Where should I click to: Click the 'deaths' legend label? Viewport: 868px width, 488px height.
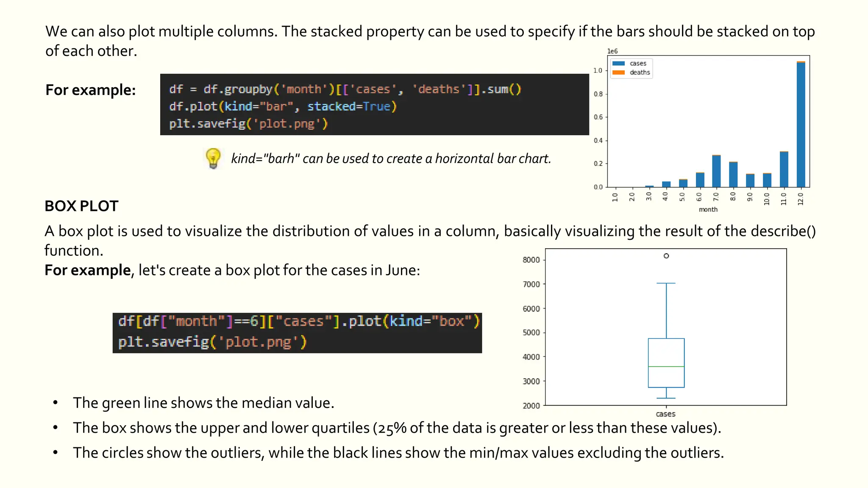[640, 72]
